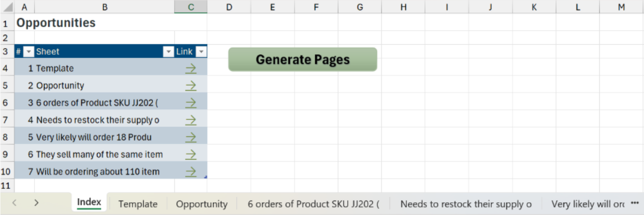Screen dimensions: 644x215
Task: Open arrow link for 6 orders row
Action: [190, 103]
